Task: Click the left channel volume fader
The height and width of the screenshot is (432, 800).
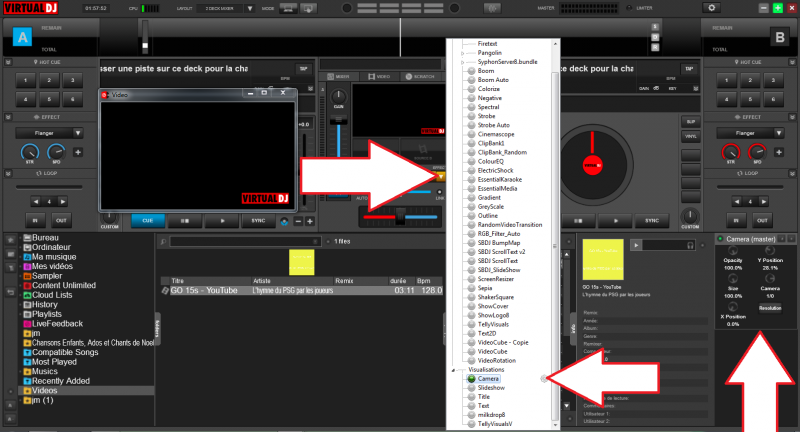Action: coord(338,120)
